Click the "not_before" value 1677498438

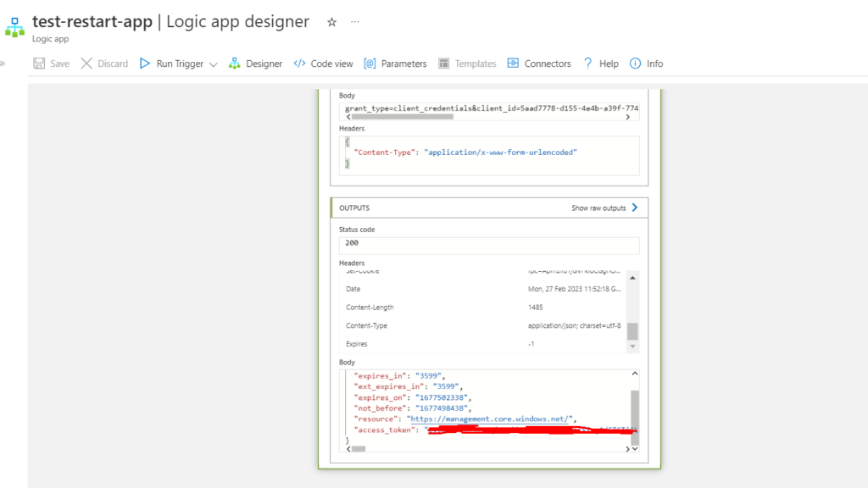point(441,408)
